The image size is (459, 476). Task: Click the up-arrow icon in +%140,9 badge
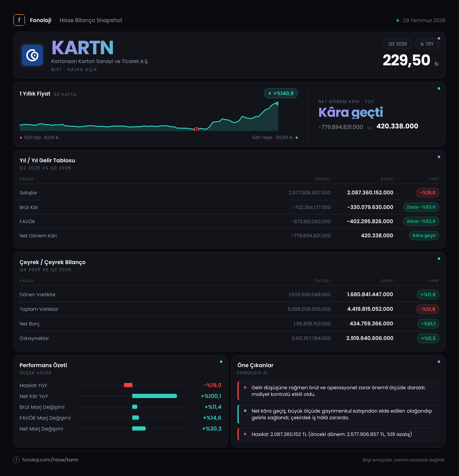point(270,93)
